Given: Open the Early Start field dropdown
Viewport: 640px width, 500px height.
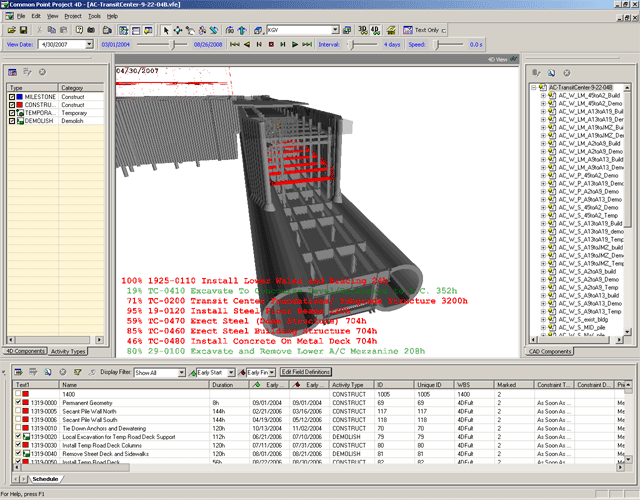Looking at the screenshot, I should (231, 372).
